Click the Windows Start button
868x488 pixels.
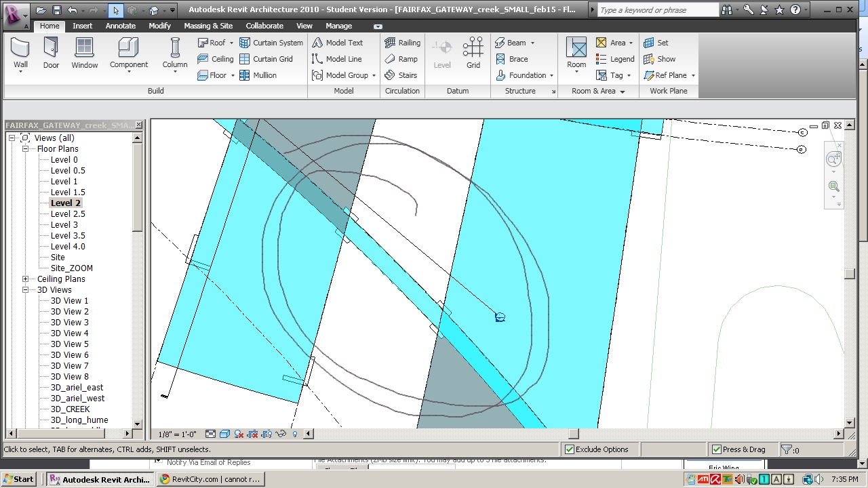coord(18,479)
